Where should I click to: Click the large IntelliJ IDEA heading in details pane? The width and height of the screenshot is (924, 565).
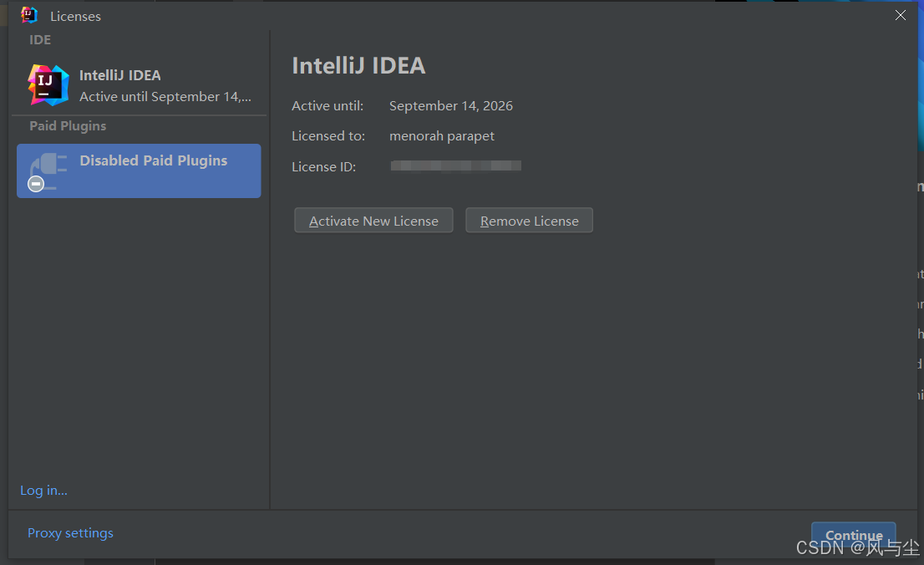pos(358,66)
